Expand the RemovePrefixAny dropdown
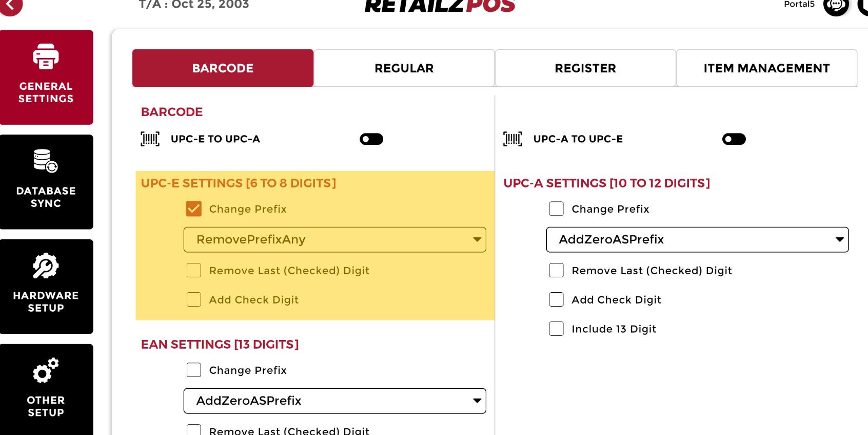 (334, 240)
